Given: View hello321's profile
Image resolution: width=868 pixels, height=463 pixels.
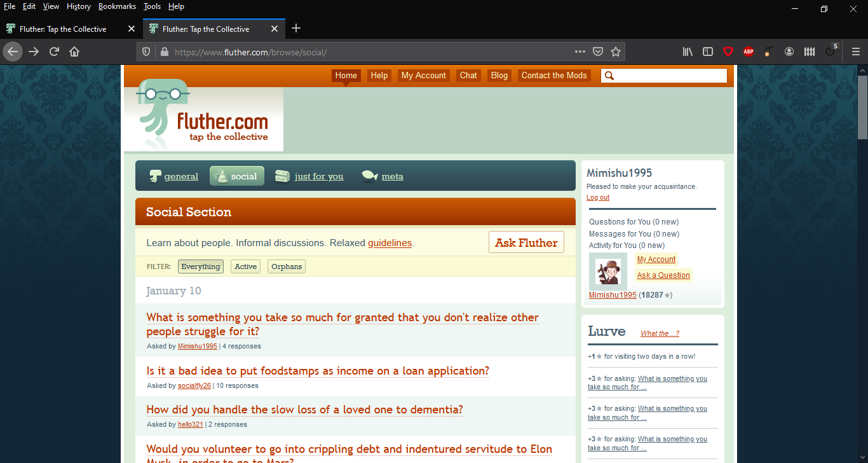Looking at the screenshot, I should click(191, 424).
